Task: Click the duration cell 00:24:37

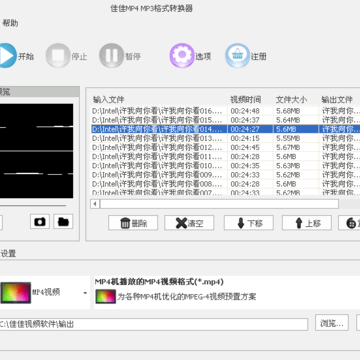Action: tap(245, 120)
